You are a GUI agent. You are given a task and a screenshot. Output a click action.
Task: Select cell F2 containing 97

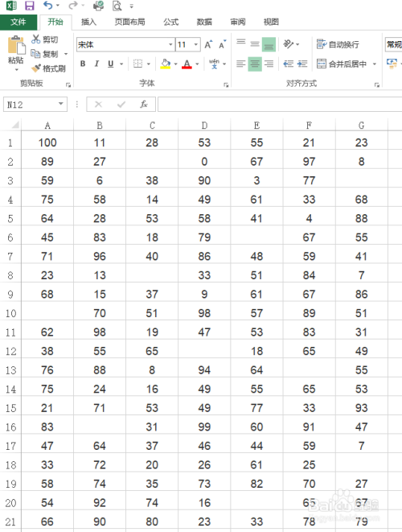click(x=309, y=162)
